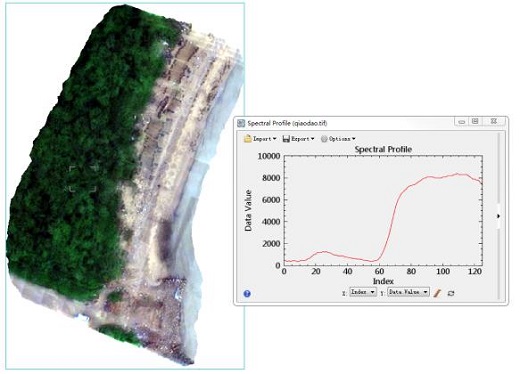Click the Spectral Profile window title icon
Screen dimensions: 520x374
point(241,123)
